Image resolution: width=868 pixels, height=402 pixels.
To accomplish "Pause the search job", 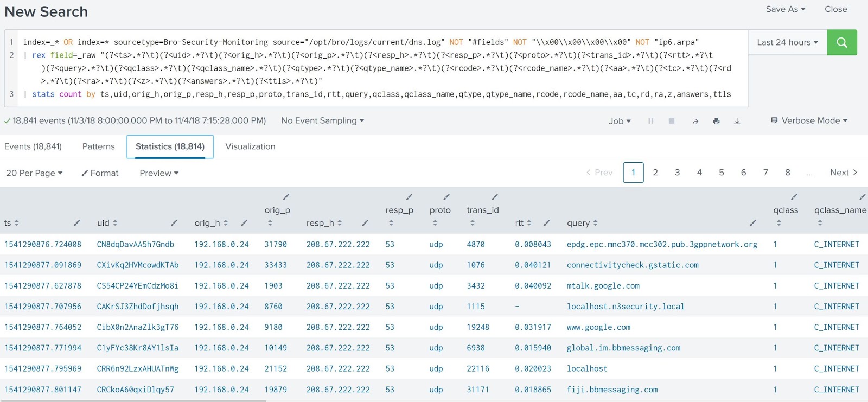I will coord(650,121).
